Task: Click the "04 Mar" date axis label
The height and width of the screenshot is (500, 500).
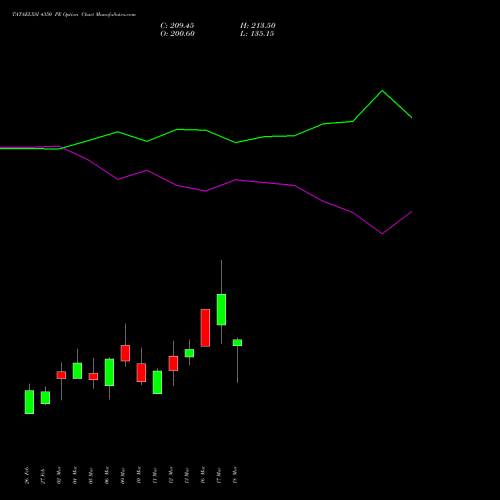Action: point(75,475)
